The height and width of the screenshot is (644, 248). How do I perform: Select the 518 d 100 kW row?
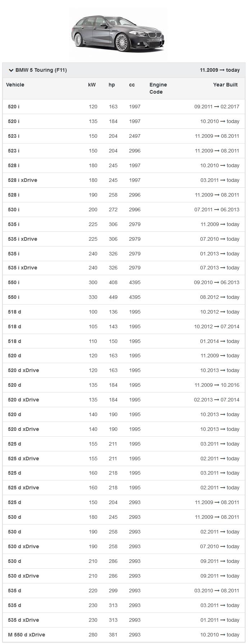[x=14, y=312]
